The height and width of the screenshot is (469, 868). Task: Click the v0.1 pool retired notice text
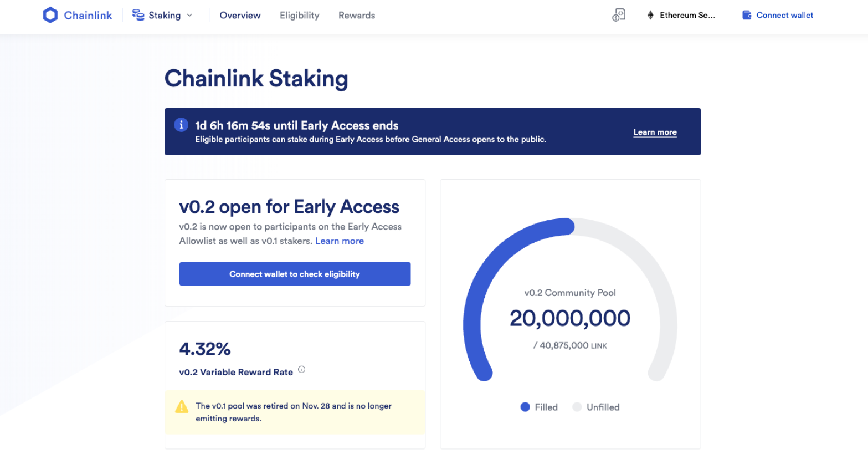pos(294,412)
